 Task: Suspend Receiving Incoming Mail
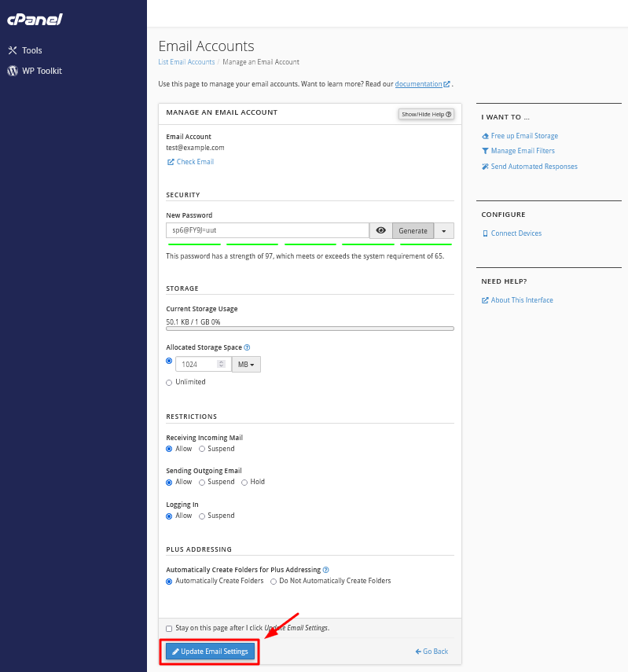202,449
